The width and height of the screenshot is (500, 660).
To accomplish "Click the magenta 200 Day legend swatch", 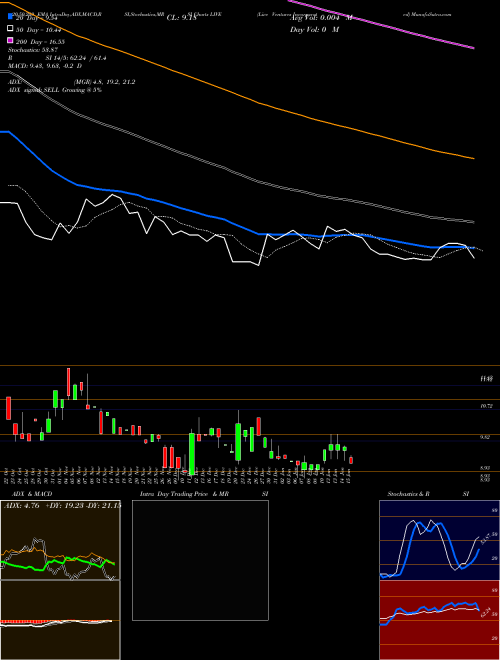I will [10, 40].
